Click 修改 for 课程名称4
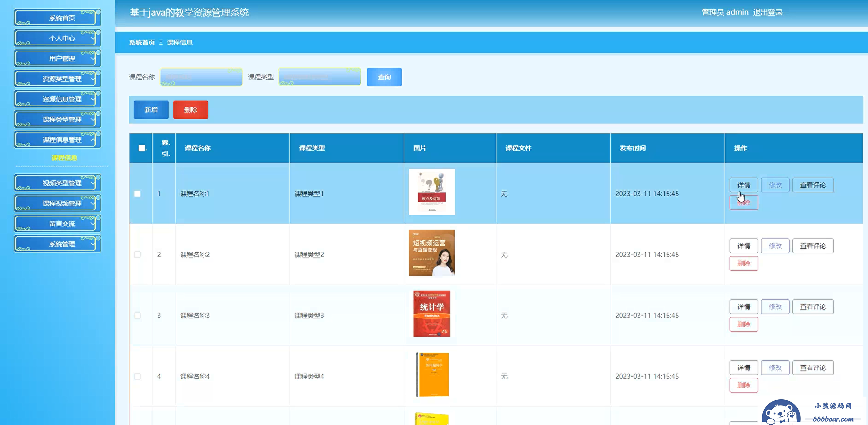This screenshot has width=868, height=425. tap(775, 367)
